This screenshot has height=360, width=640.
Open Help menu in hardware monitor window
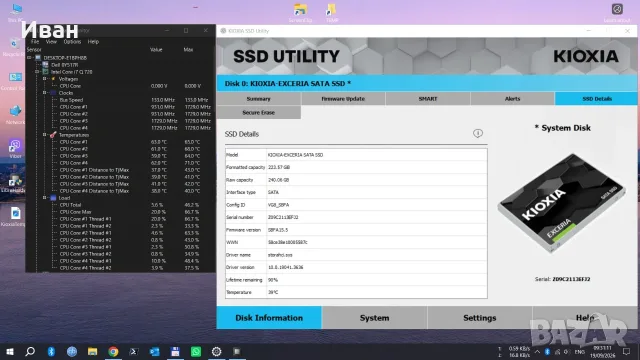(x=93, y=42)
